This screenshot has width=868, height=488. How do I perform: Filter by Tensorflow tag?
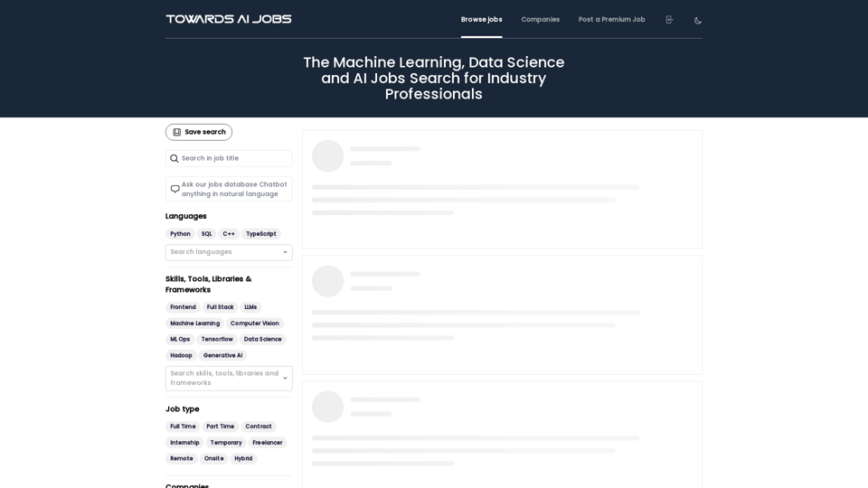tap(217, 339)
